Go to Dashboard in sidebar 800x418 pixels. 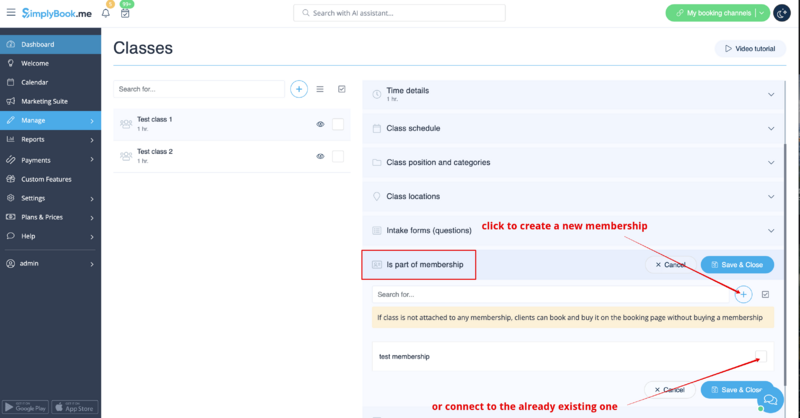[51, 44]
